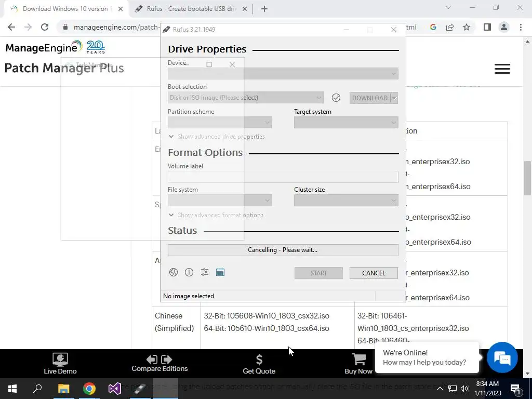Open the Boot selection dropdown
This screenshot has height=399, width=532.
245,98
